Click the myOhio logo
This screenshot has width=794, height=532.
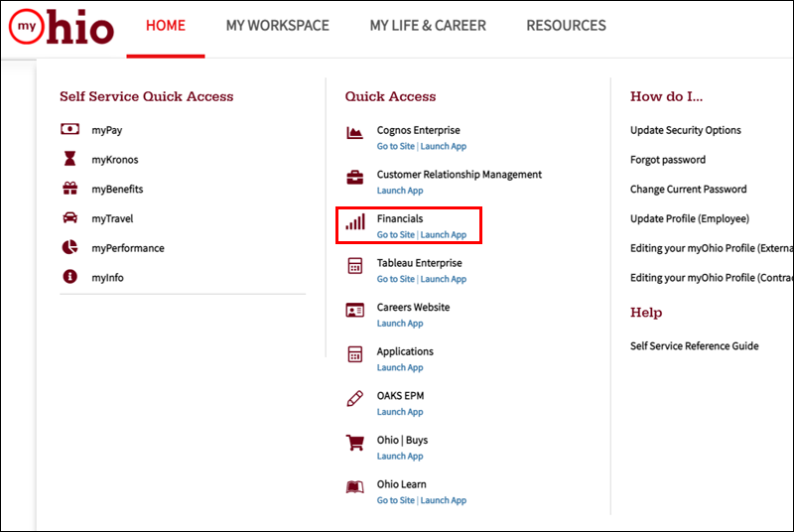62,27
